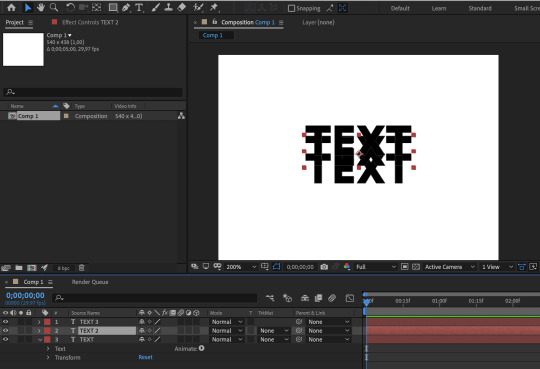The height and width of the screenshot is (369, 540).
Task: Open the 200% magnification dropdown
Action: (241, 267)
